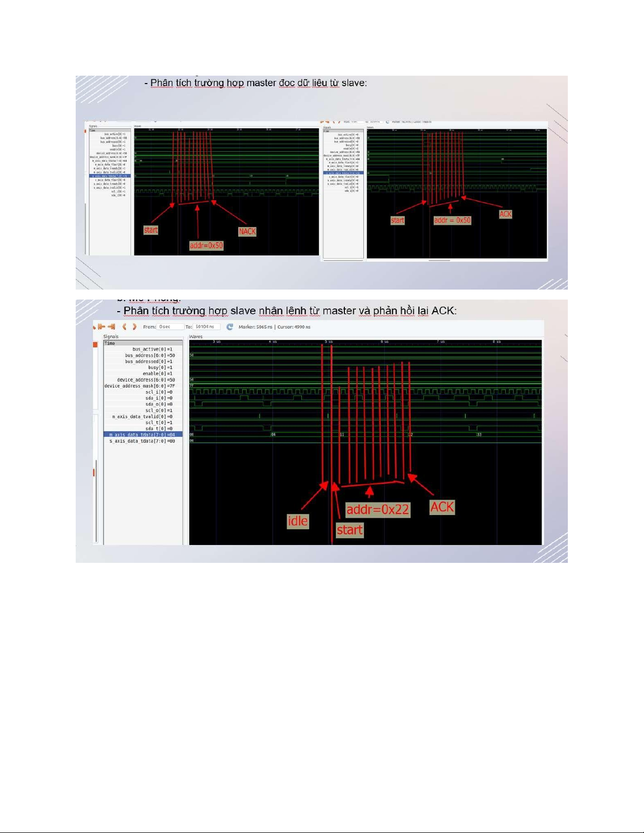644x833 pixels.
Task: Click the Cursor: 4990 ns readout
Action: click(x=294, y=327)
